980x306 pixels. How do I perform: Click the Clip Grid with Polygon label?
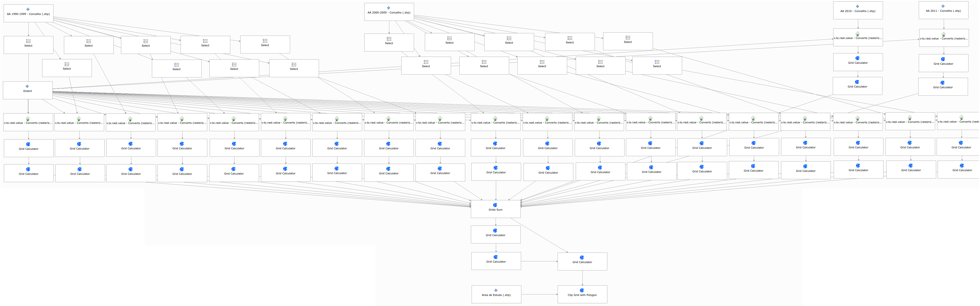pyautogui.click(x=582, y=295)
